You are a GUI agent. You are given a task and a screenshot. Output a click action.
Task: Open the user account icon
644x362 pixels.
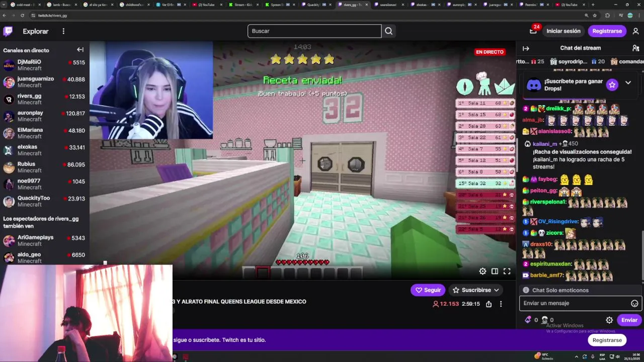point(635,31)
